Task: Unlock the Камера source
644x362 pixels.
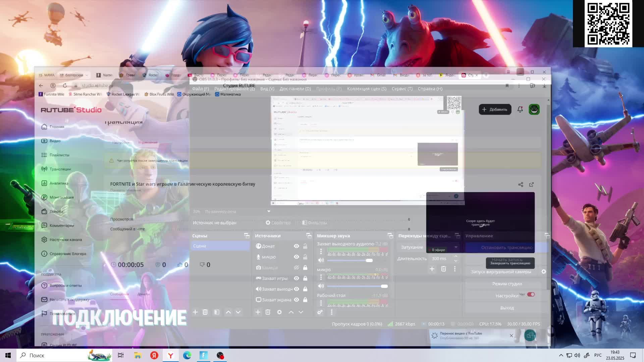Action: (x=305, y=267)
